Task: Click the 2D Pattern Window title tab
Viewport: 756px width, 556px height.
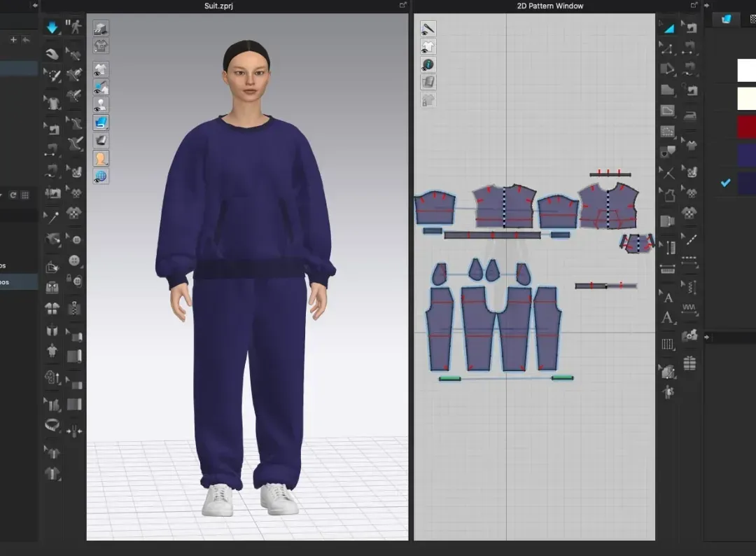Action: (549, 6)
